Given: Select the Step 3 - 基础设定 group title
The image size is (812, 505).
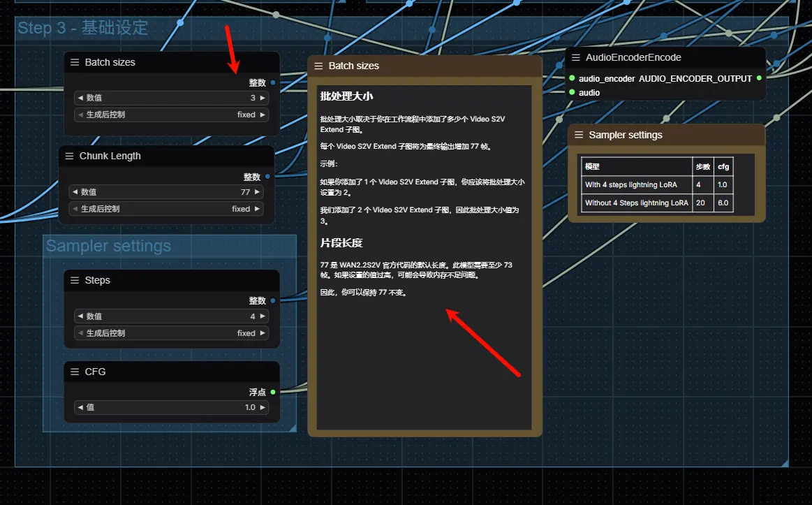Looking at the screenshot, I should [x=84, y=28].
